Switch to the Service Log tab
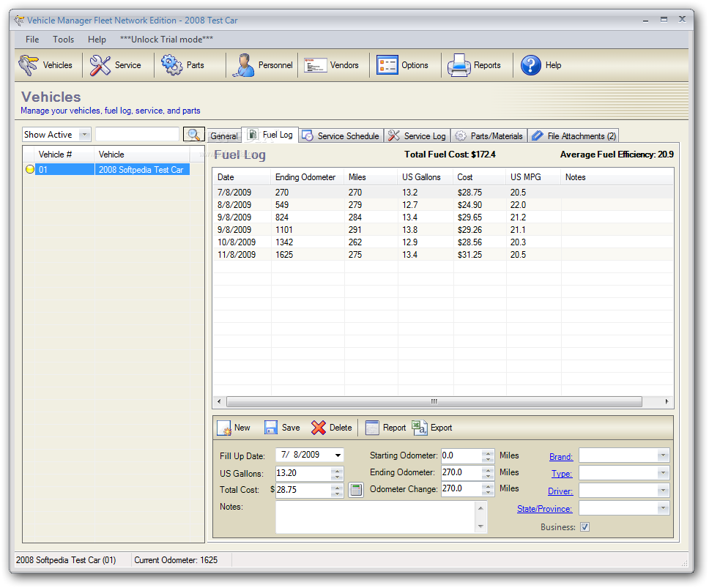 click(417, 135)
